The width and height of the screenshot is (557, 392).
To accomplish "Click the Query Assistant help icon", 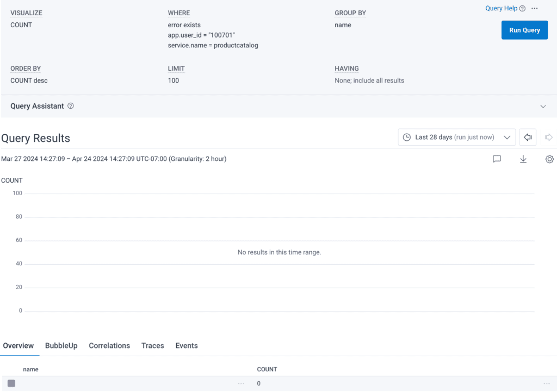I will [x=71, y=106].
